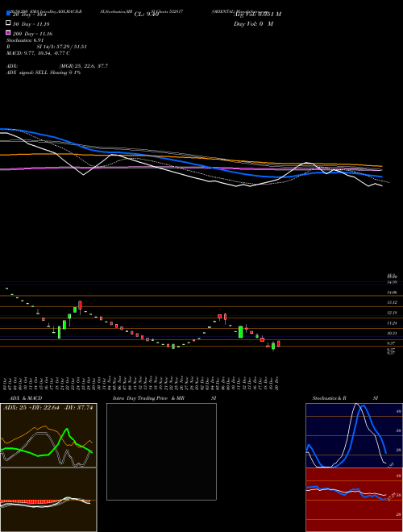Click the 'Stochastics & RSI' panel title
Screen dimensions: 403x532
[345, 398]
